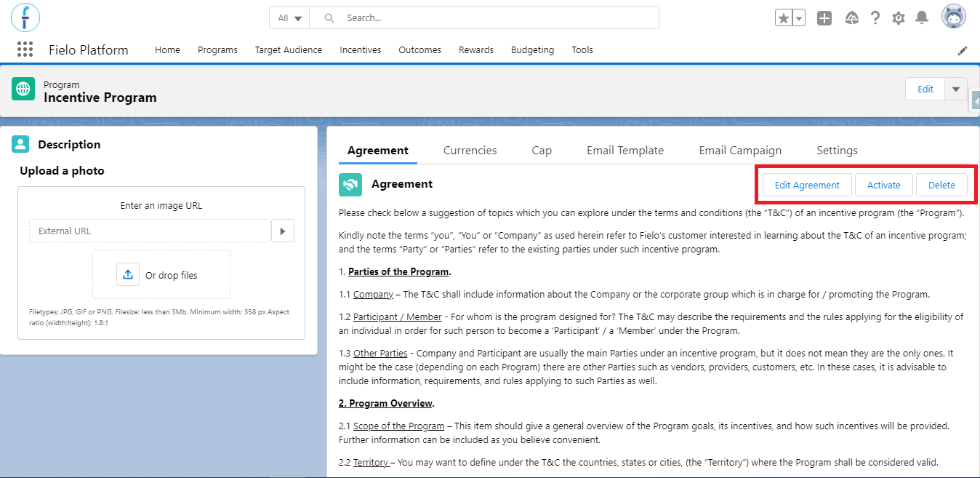Open the search scope All dropdown
Screen dimensions: 980x478
(x=289, y=17)
